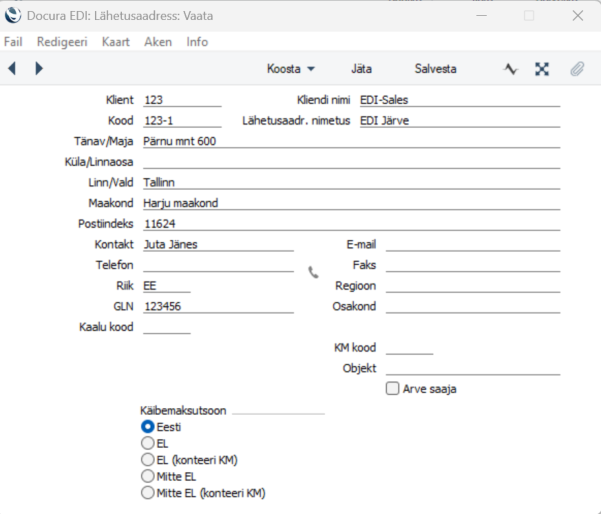Click the phone dial icon
Screen dimensions: 601x514
(x=313, y=272)
